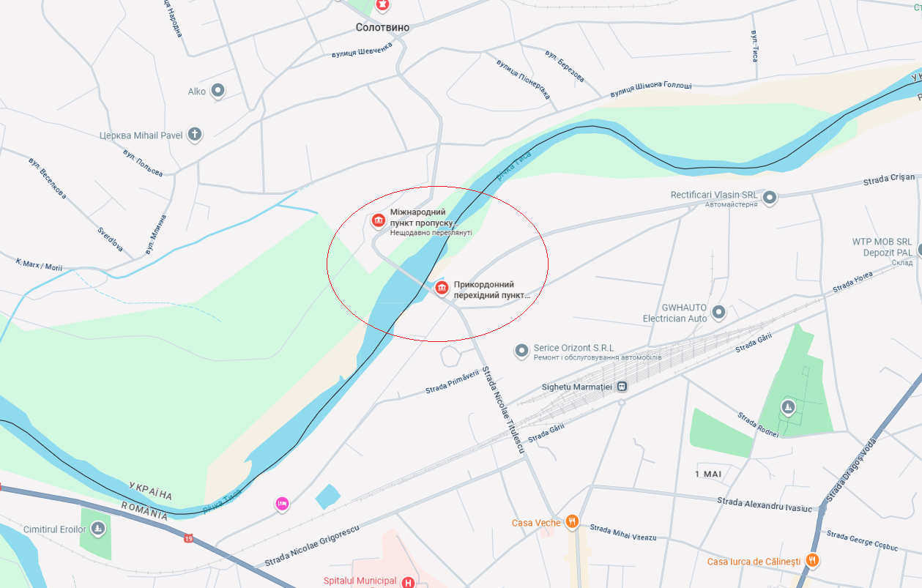Open the Casa Iurca de Călinești restaurant icon

(x=811, y=561)
